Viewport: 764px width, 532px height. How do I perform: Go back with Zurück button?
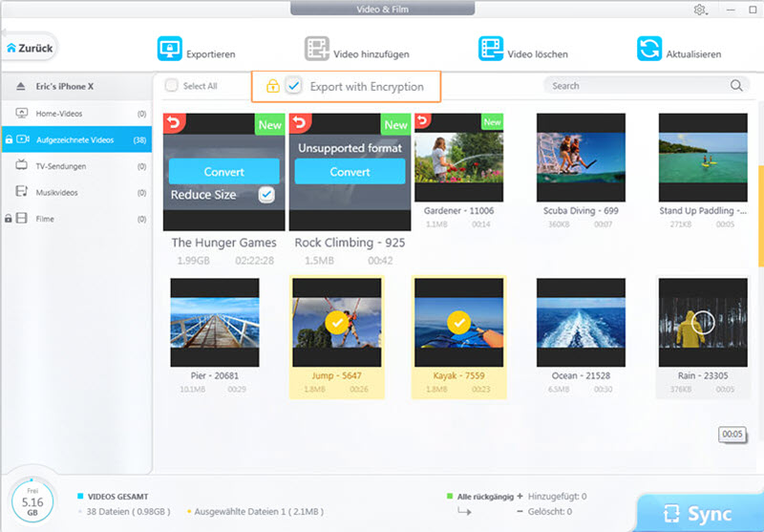[30, 47]
